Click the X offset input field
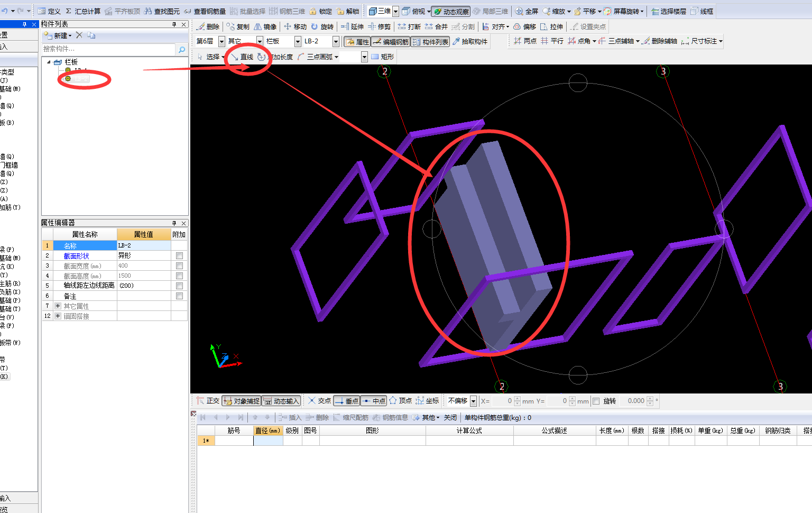The image size is (812, 513). tap(502, 401)
